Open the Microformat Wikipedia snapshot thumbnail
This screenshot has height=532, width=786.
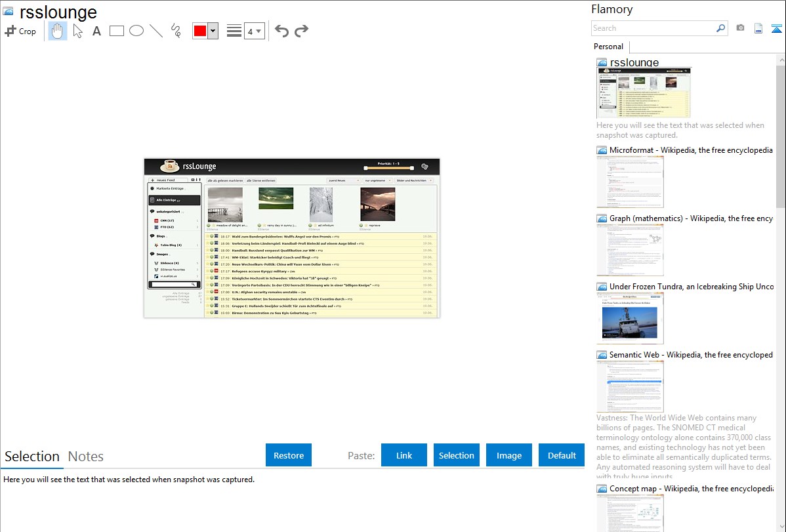click(630, 182)
